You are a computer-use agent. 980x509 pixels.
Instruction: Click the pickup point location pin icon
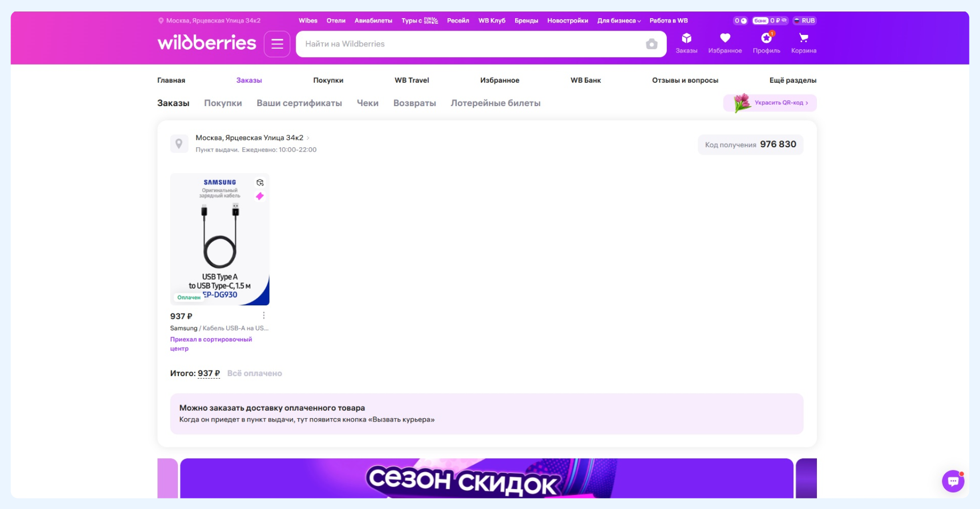(179, 143)
